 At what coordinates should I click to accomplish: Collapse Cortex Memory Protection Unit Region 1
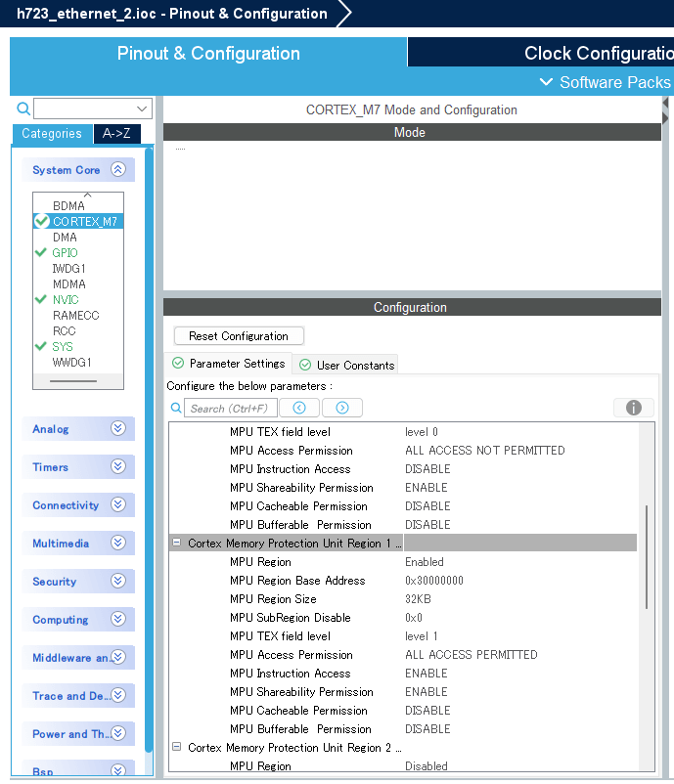(177, 542)
